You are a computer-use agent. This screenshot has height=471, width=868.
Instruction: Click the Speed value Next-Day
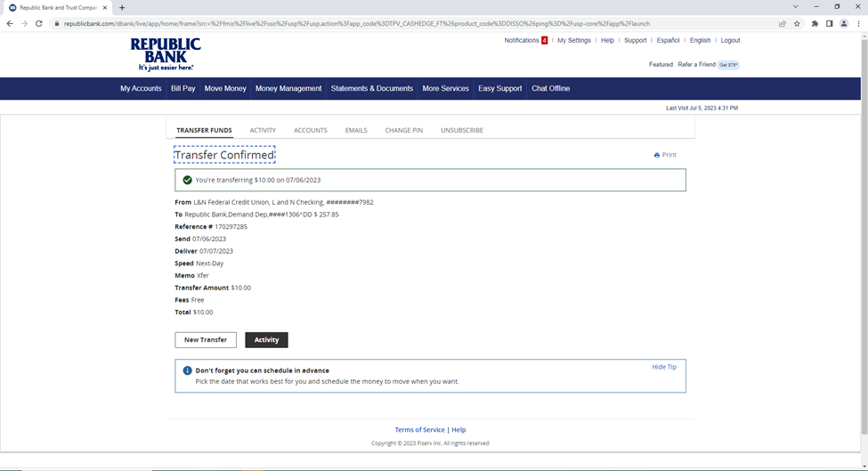(x=210, y=264)
